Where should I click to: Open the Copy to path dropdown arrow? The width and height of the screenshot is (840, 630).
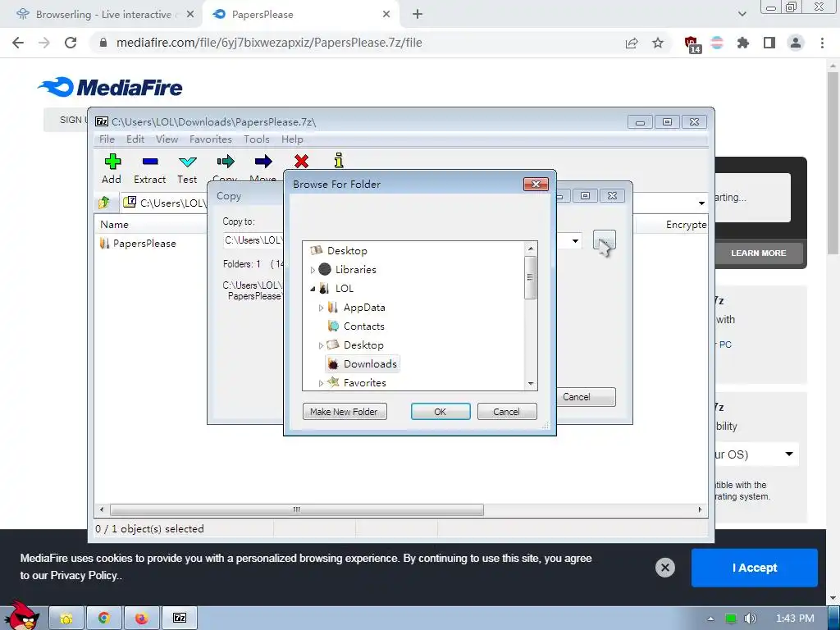(575, 240)
